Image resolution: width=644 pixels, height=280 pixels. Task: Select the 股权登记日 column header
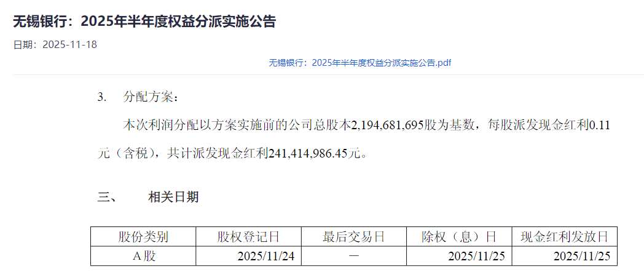[248, 237]
